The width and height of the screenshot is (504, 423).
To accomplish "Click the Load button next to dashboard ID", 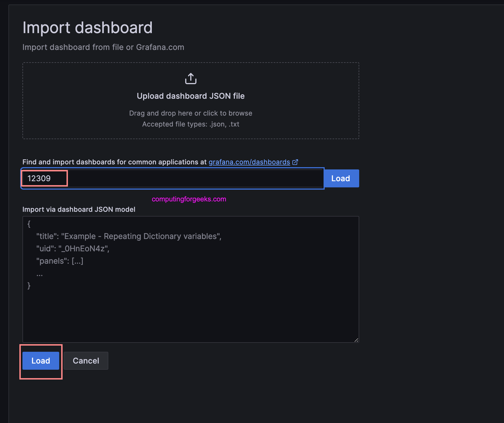I will click(x=341, y=178).
